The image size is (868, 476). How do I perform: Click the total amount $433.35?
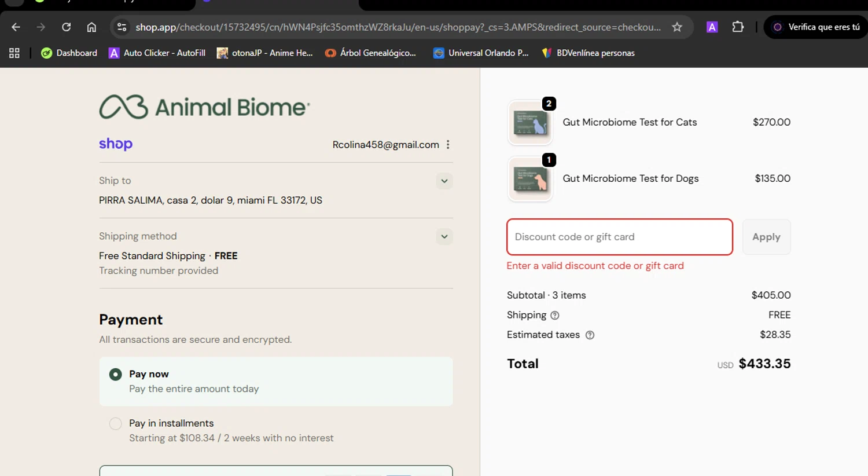764,364
